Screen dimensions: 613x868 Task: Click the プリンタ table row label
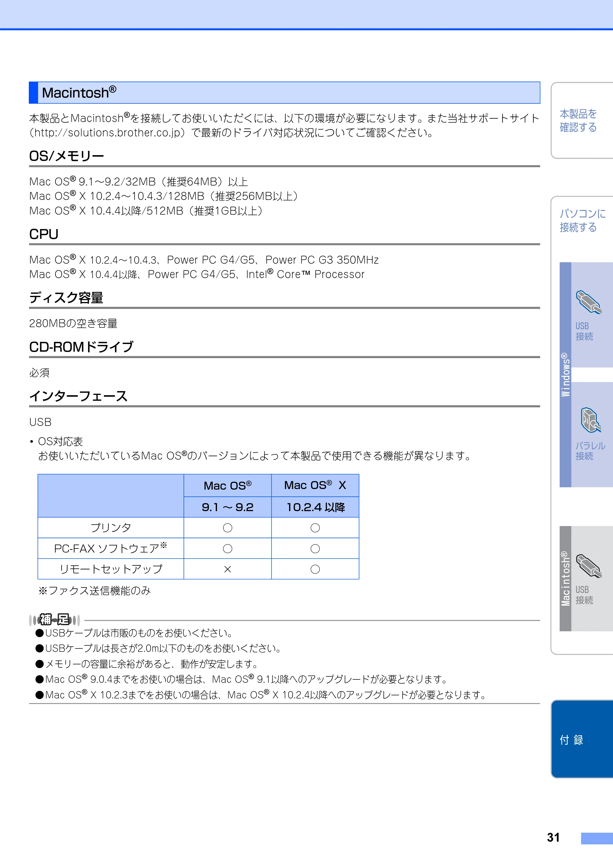coord(111,527)
